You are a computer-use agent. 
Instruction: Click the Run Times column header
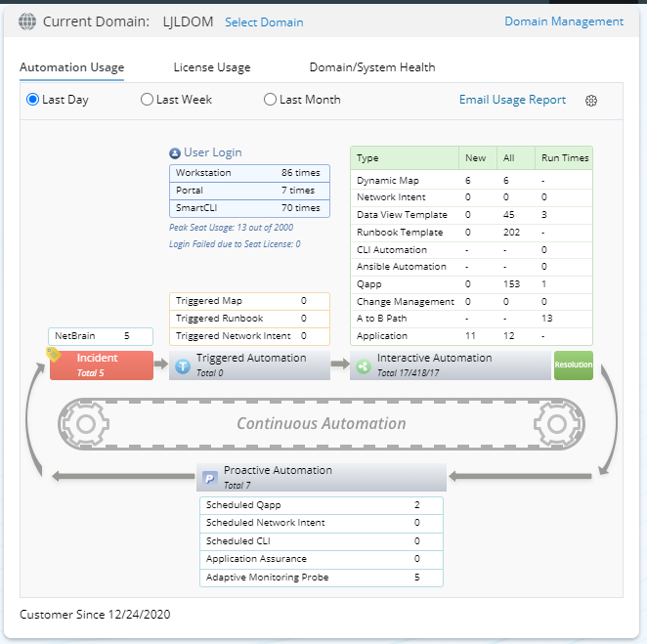pos(564,158)
